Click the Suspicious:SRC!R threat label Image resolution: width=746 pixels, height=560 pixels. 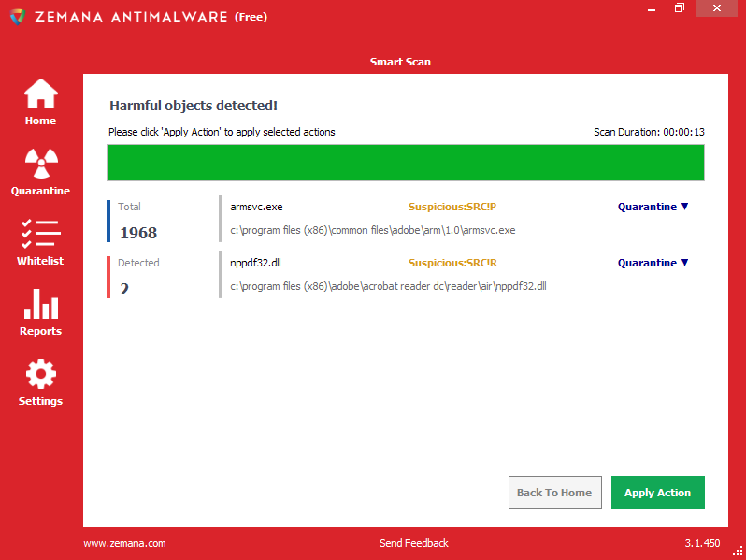tap(452, 263)
